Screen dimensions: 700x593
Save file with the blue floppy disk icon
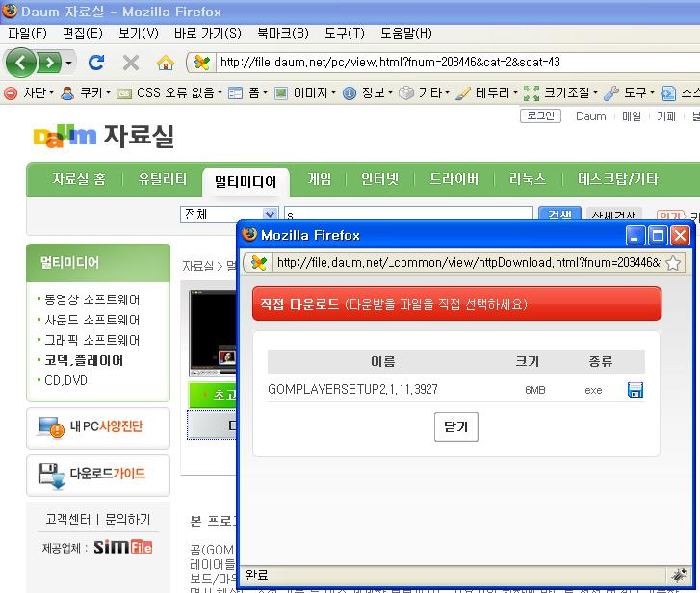635,390
